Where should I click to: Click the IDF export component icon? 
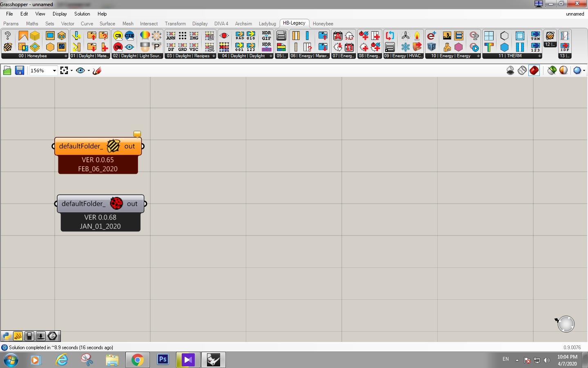tap(565, 47)
